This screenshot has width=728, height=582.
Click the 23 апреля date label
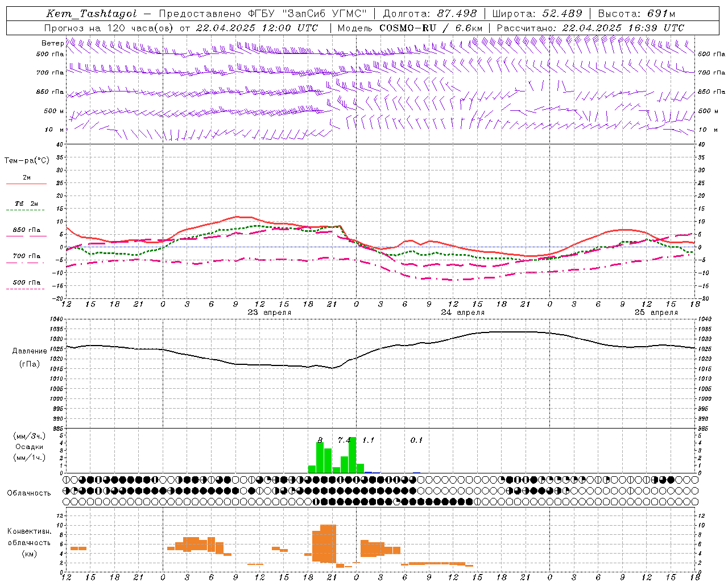[270, 312]
